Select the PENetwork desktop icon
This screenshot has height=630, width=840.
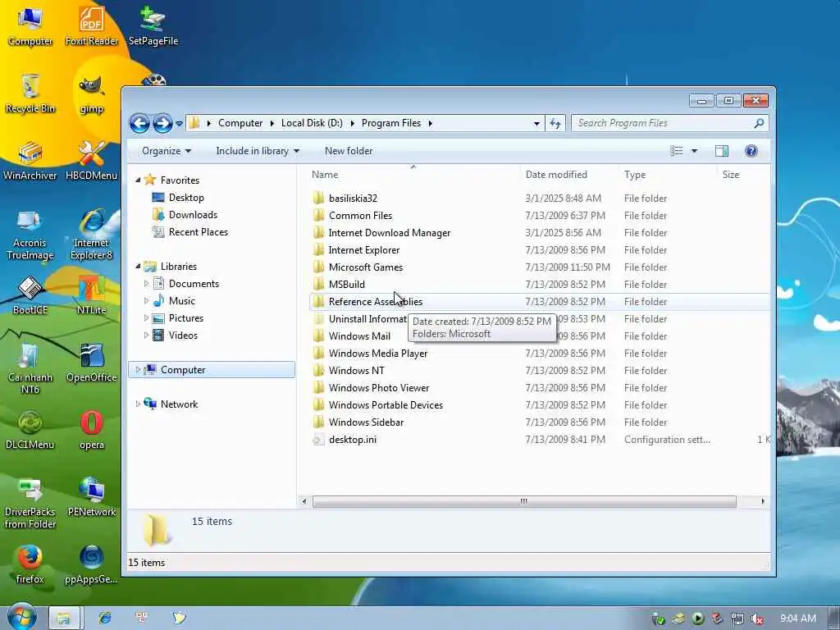coord(92,497)
